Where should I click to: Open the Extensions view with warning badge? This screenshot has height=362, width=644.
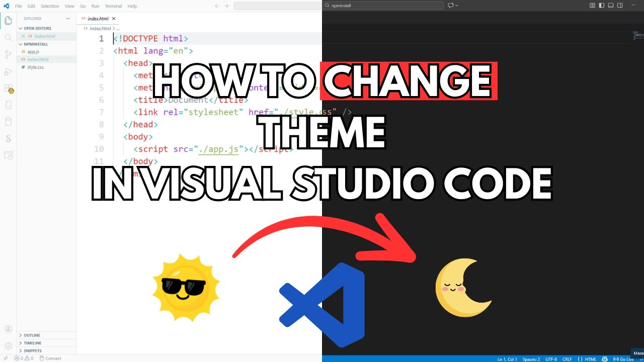click(x=8, y=88)
